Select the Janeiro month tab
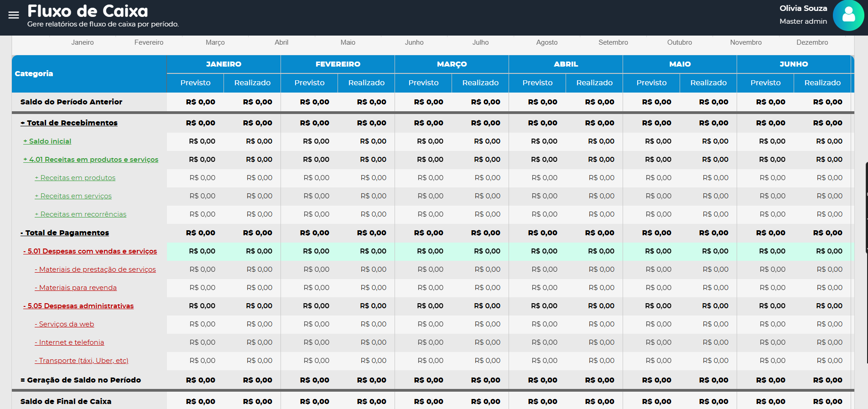Viewport: 868px width, 409px height. pyautogui.click(x=82, y=42)
